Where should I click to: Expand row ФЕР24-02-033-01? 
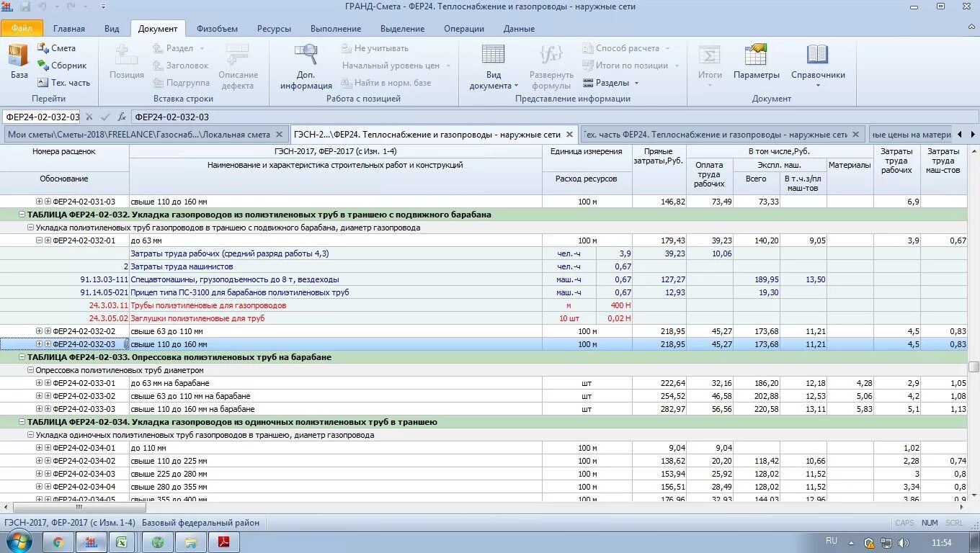(40, 383)
